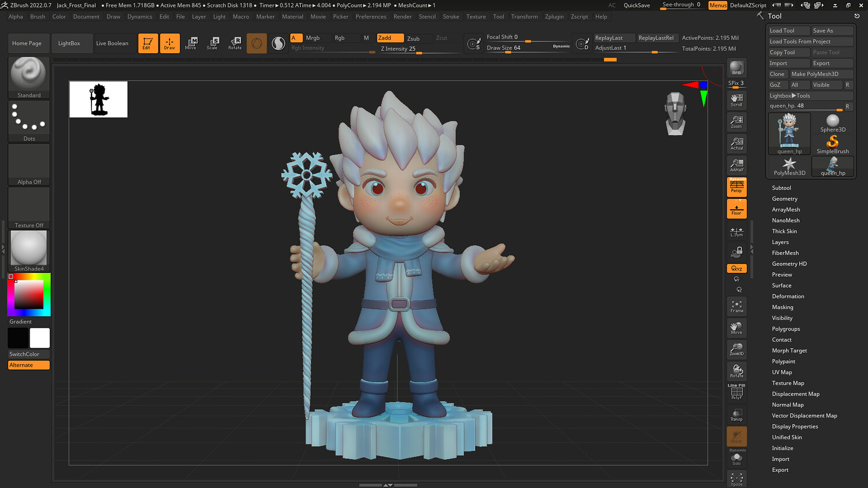
Task: Open the Dots stroke selector
Action: (29, 121)
